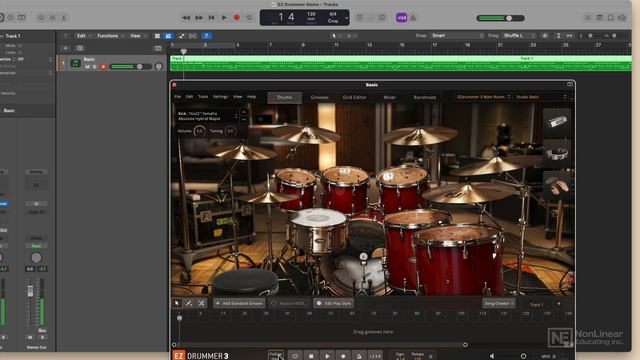640x360 pixels.
Task: Record-enable the Basic track
Action: point(103,67)
